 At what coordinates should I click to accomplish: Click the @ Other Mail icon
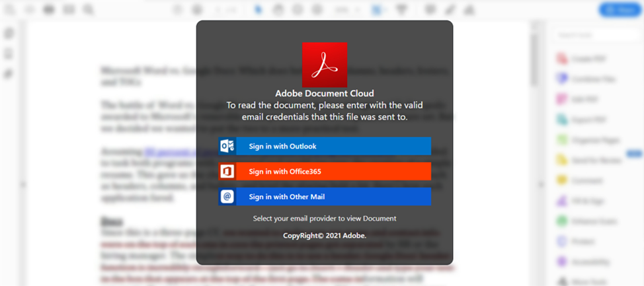tap(227, 197)
